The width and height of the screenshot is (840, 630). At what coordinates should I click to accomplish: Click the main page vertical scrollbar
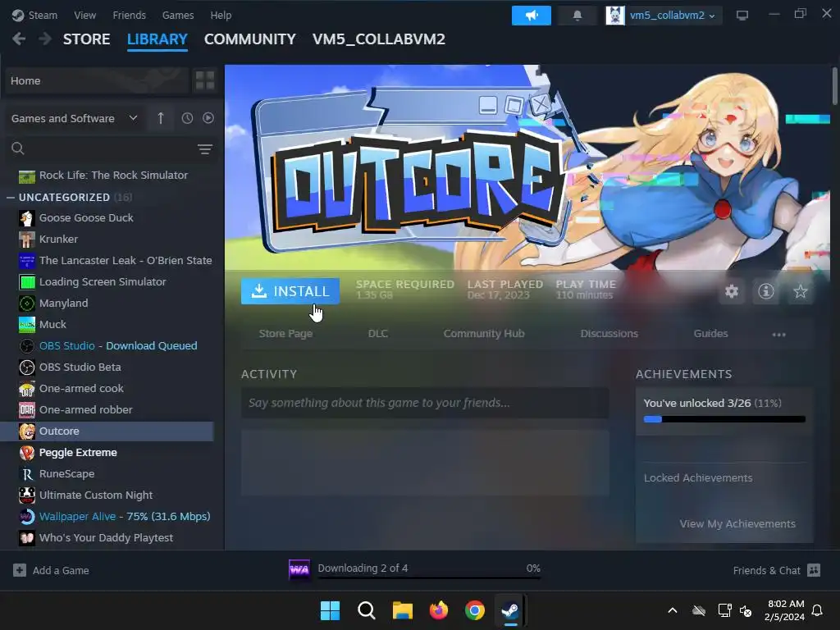[x=834, y=86]
